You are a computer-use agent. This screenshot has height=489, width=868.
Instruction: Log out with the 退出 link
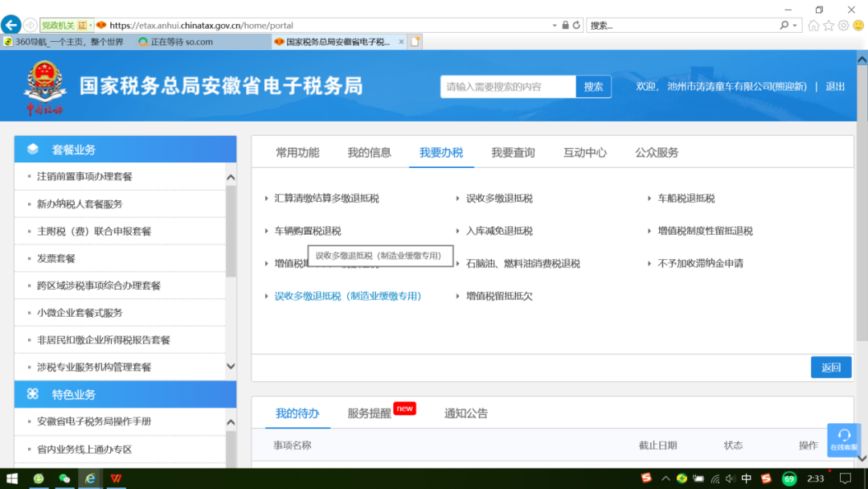[835, 86]
